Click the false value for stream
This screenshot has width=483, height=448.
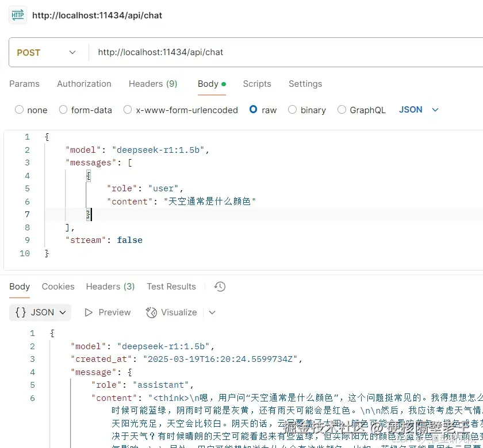[x=129, y=240]
